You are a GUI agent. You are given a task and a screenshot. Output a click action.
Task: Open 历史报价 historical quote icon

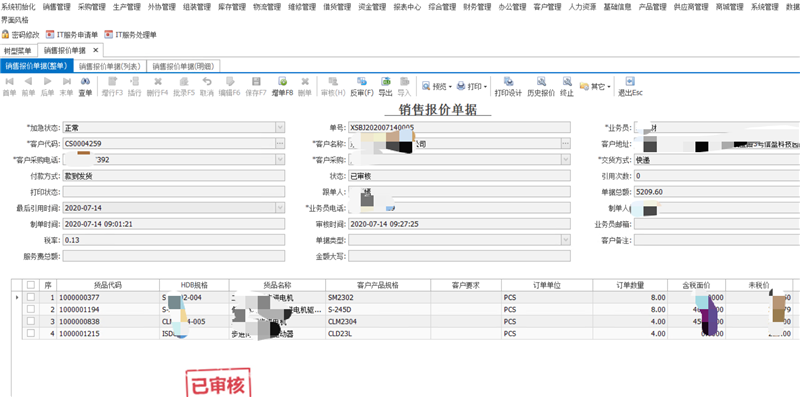[x=541, y=82]
